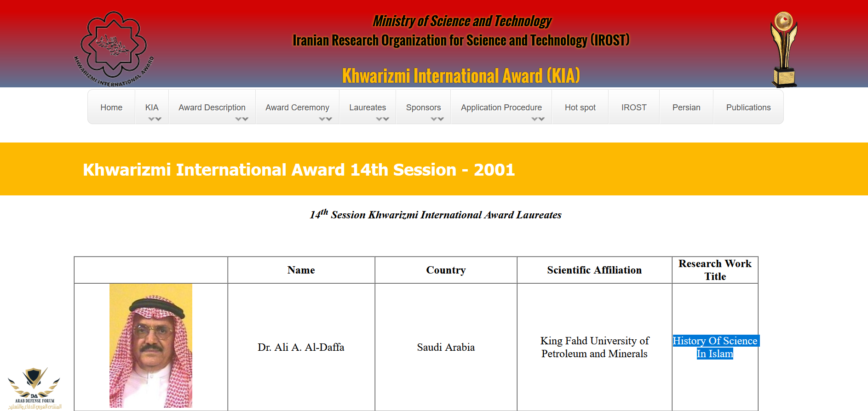Expand the Award Ceremony dropdown chevron
The width and height of the screenshot is (868, 411).
pos(326,119)
